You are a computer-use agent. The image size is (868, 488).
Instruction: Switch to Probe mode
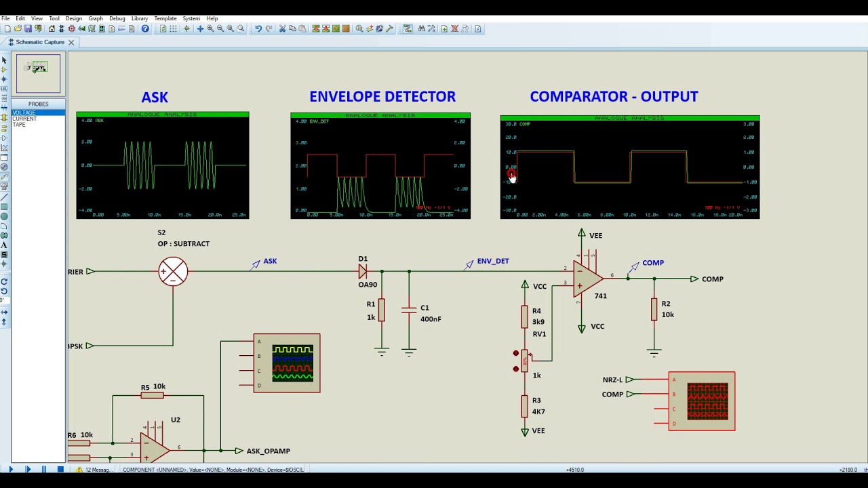pos(4,176)
